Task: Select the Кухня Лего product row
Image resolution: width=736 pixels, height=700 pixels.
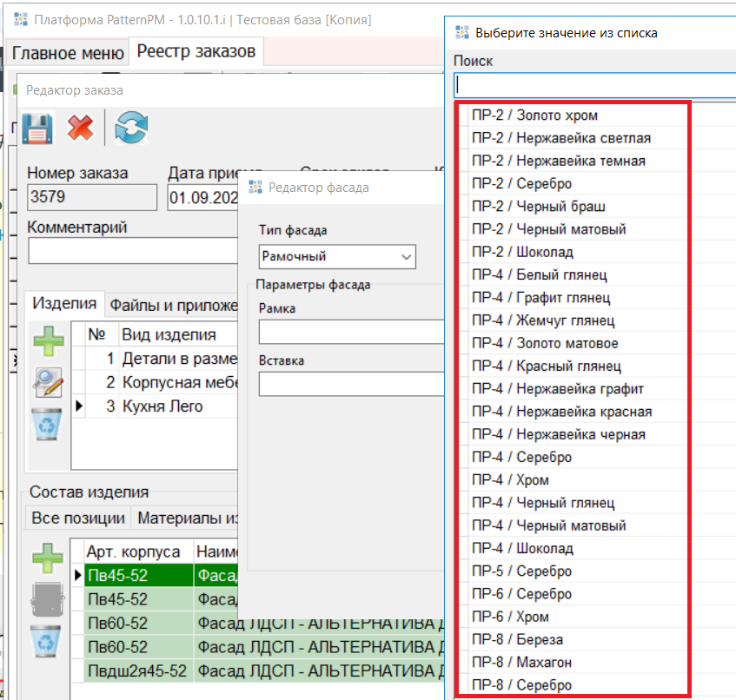Action: tap(162, 406)
